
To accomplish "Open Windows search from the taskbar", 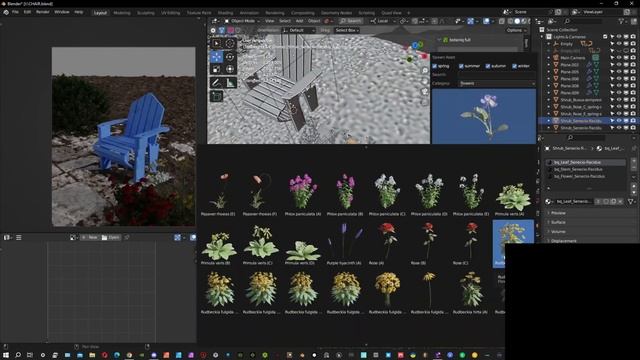I will 18,355.
